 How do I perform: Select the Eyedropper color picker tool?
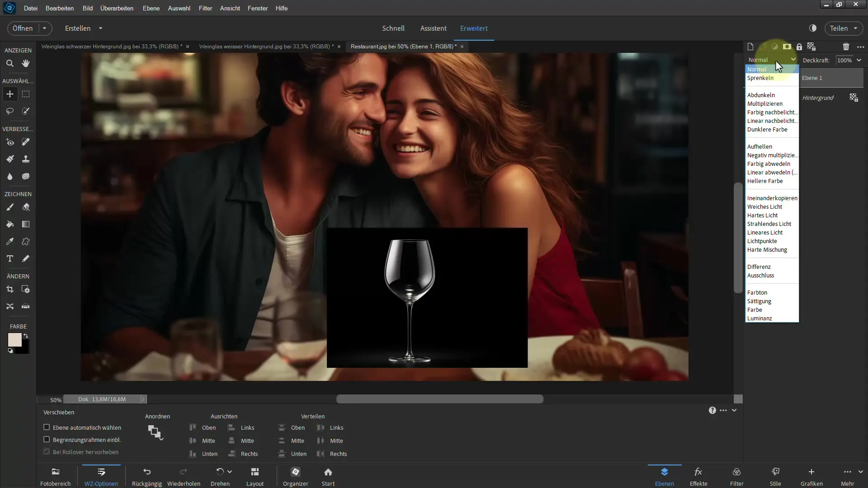coord(9,241)
